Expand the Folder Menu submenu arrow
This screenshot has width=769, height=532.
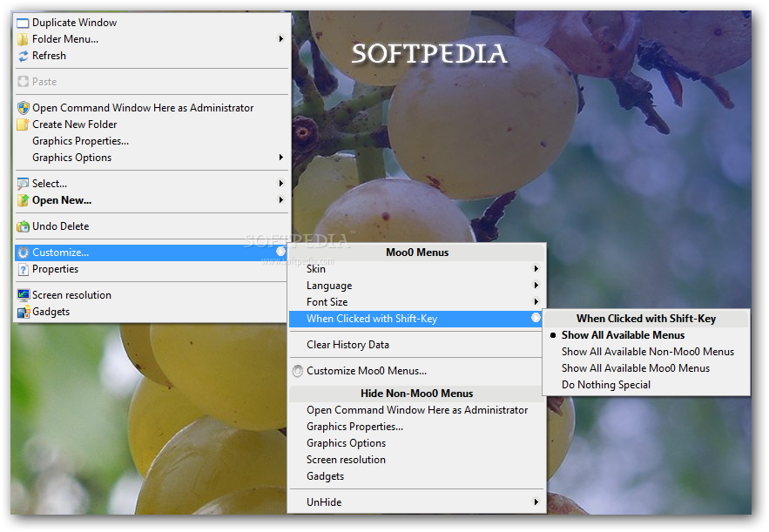pos(281,38)
